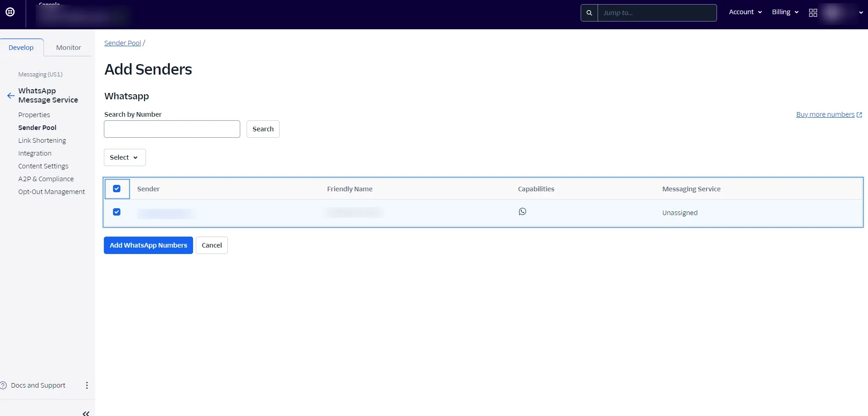Screen dimensions: 868x416
Task: Click the Search button
Action: tap(263, 129)
